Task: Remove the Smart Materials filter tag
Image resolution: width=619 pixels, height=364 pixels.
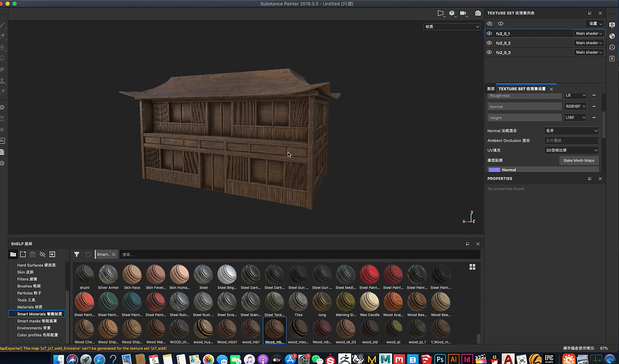Action: (x=114, y=254)
